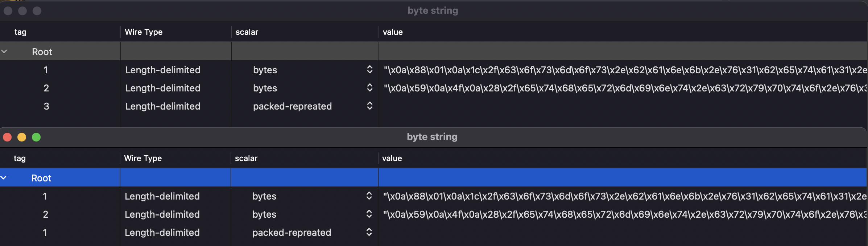Select the scalar column header in bottom window
The width and height of the screenshot is (868, 246).
point(247,158)
